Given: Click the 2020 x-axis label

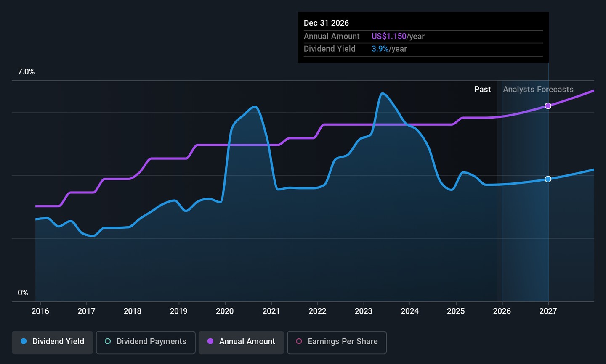Looking at the screenshot, I should tap(225, 311).
